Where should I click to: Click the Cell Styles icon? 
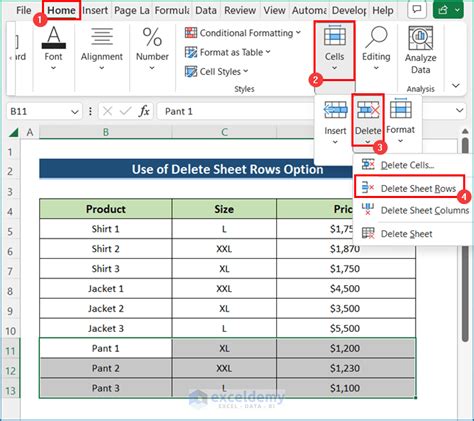(191, 71)
